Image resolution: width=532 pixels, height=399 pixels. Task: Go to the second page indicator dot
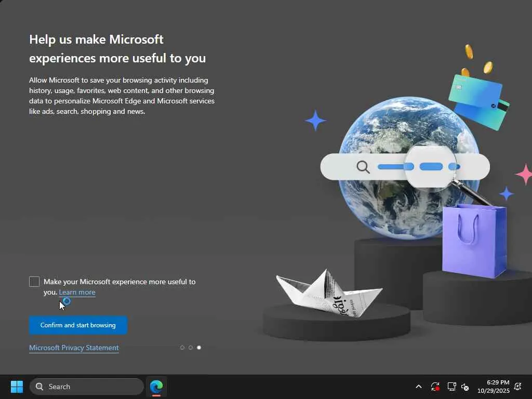pyautogui.click(x=191, y=348)
